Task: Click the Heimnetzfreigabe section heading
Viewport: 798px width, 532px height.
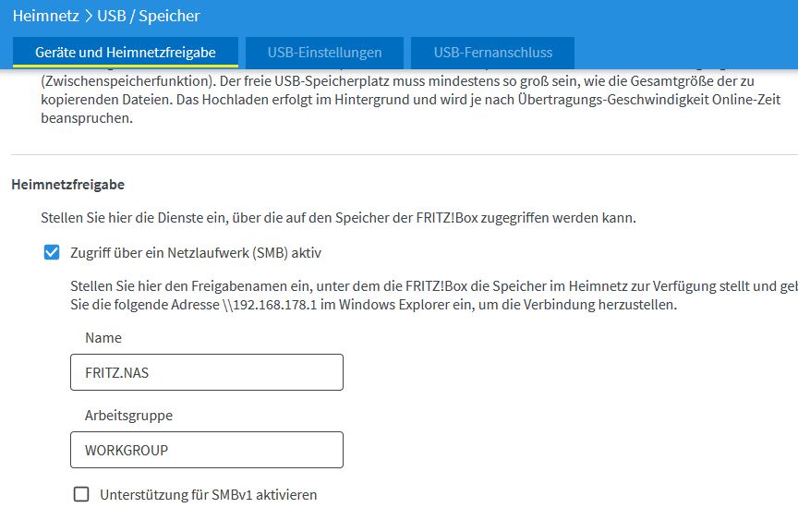Action: [x=67, y=185]
